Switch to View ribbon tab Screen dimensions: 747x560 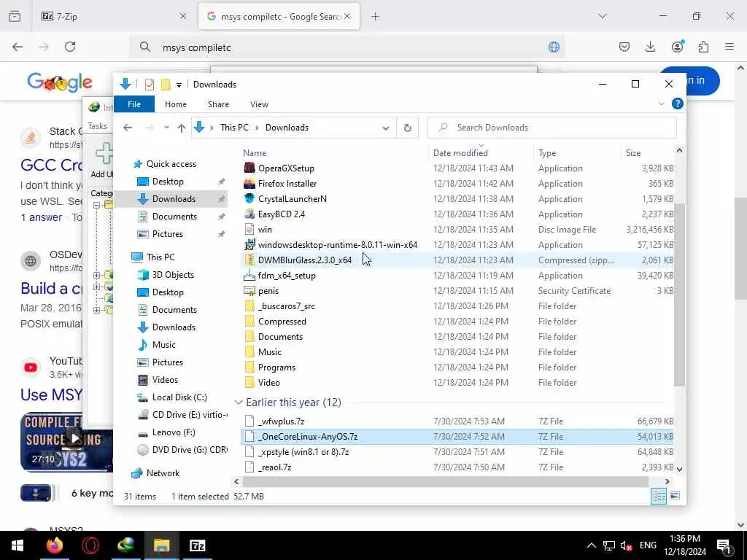tap(259, 104)
